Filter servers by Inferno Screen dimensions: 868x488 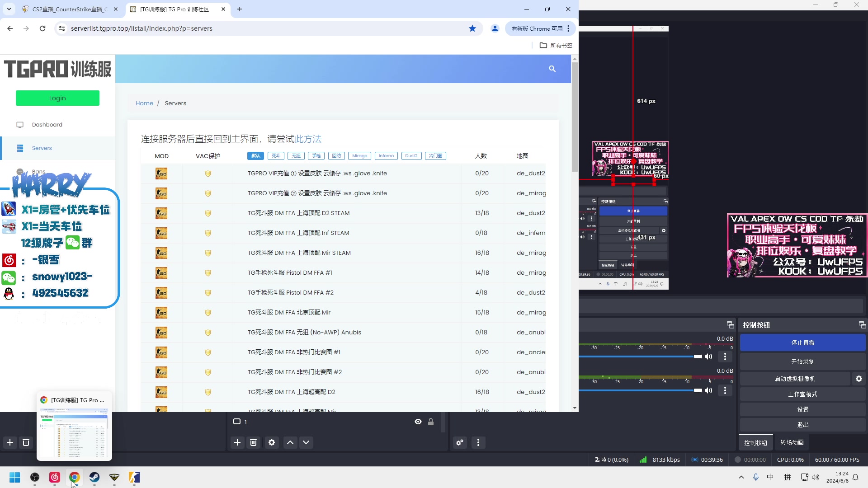pos(387,156)
